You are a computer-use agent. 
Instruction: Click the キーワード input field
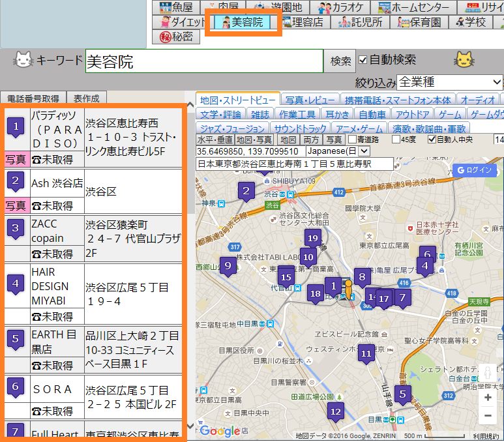tap(204, 61)
